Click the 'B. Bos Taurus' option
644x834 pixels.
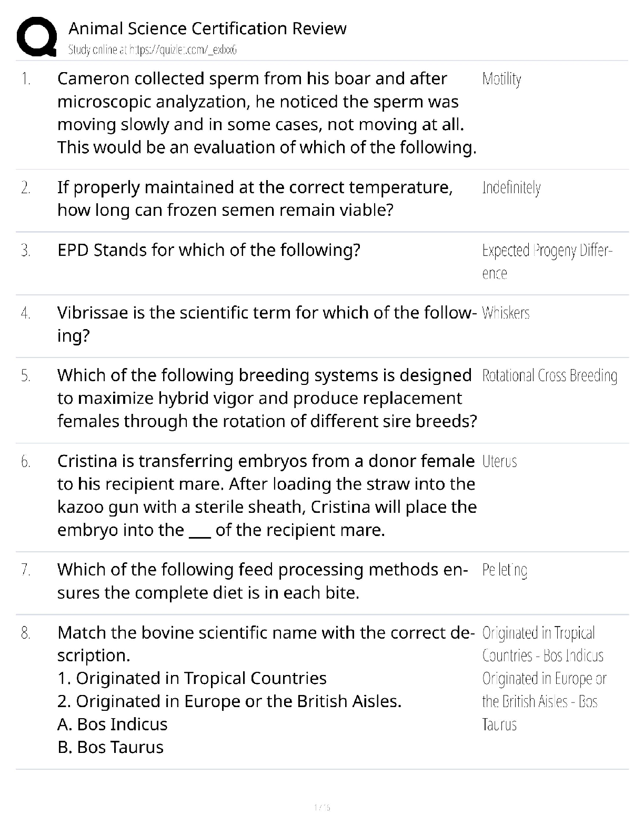(110, 747)
